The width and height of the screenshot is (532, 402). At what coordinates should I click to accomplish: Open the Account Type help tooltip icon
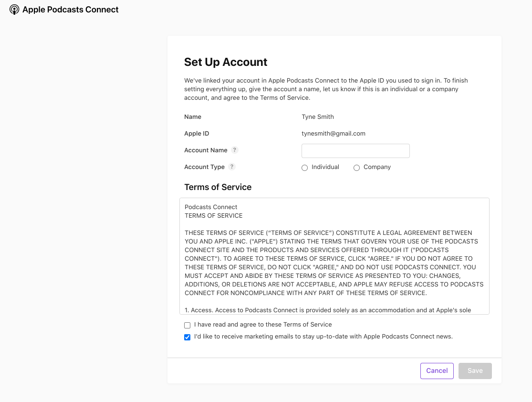[232, 167]
